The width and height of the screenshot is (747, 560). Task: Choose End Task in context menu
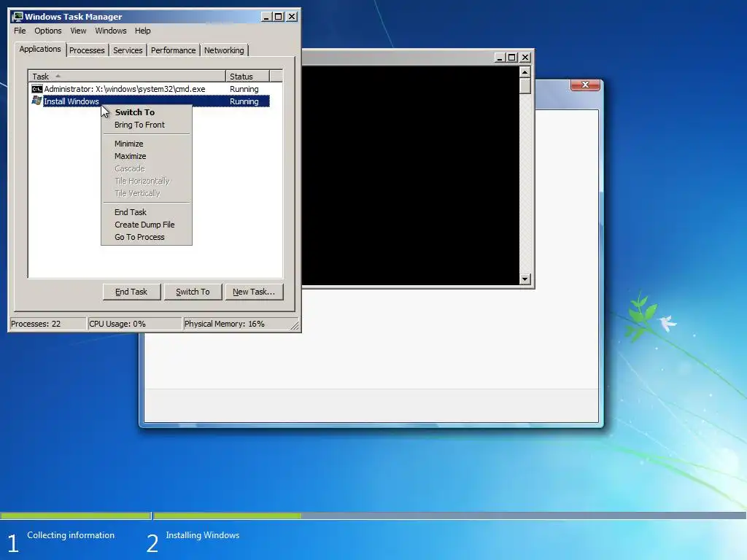click(x=131, y=212)
